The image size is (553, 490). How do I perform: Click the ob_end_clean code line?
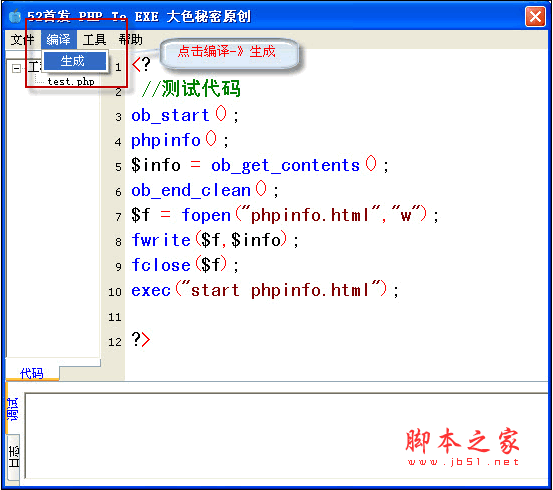click(x=205, y=190)
